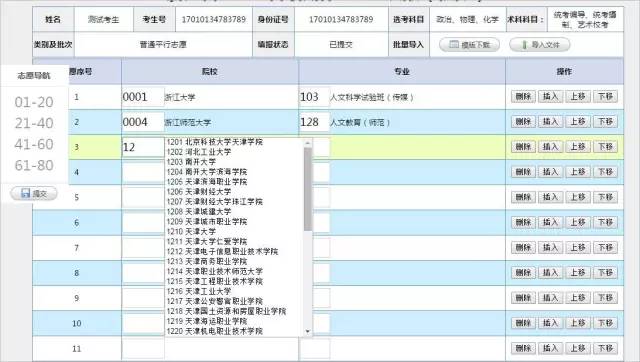This screenshot has height=362, width=640.
Task: Insert a row at row 3
Action: click(x=550, y=147)
